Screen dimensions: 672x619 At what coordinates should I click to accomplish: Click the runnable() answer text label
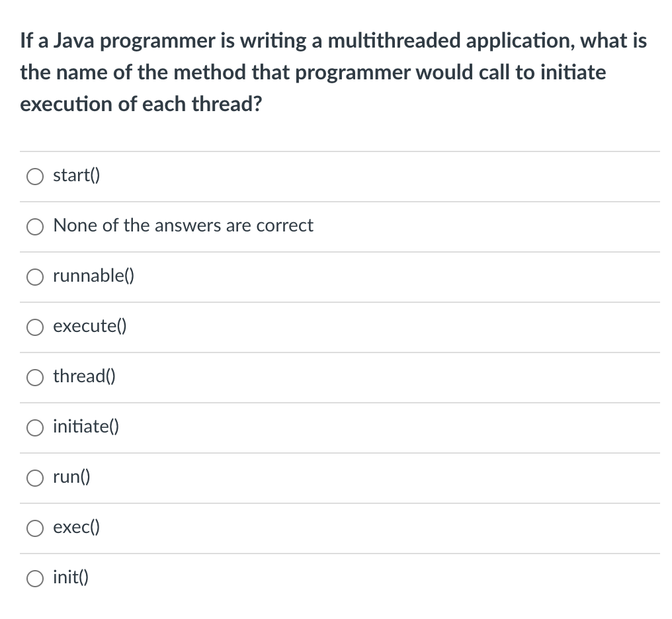pos(93,276)
